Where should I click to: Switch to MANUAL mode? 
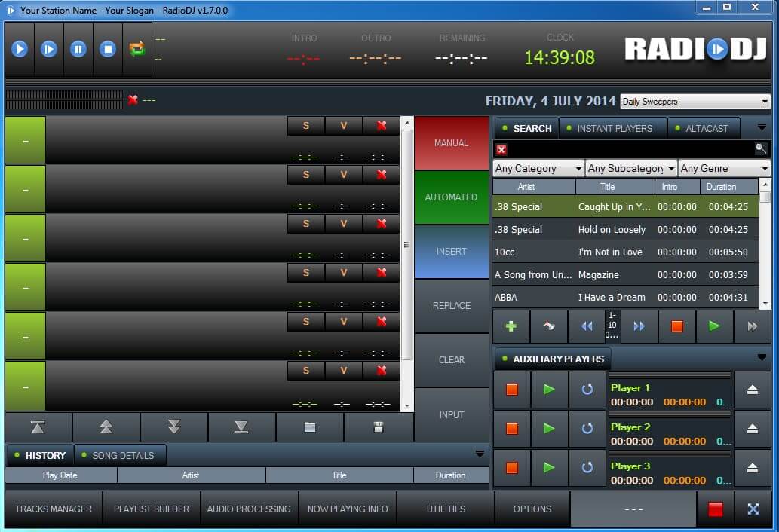pos(451,143)
